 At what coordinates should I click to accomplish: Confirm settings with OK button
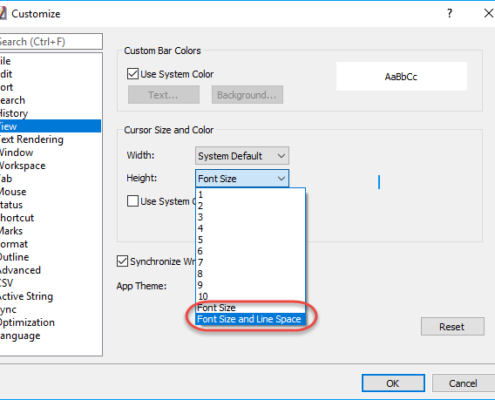click(393, 383)
